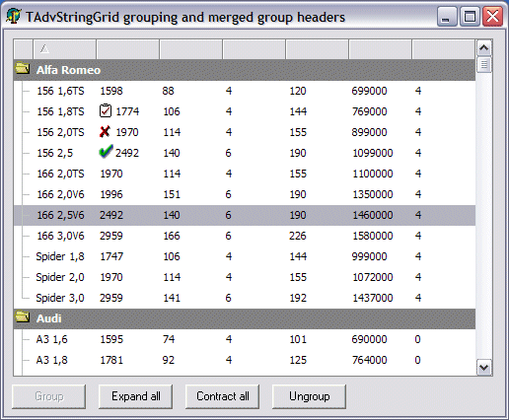Click the 74 cell in A3 1,6 row
This screenshot has width=509, height=420.
(169, 339)
